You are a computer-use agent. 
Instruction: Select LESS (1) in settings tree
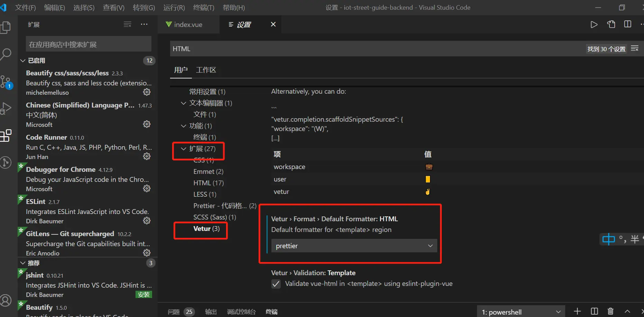tap(205, 194)
